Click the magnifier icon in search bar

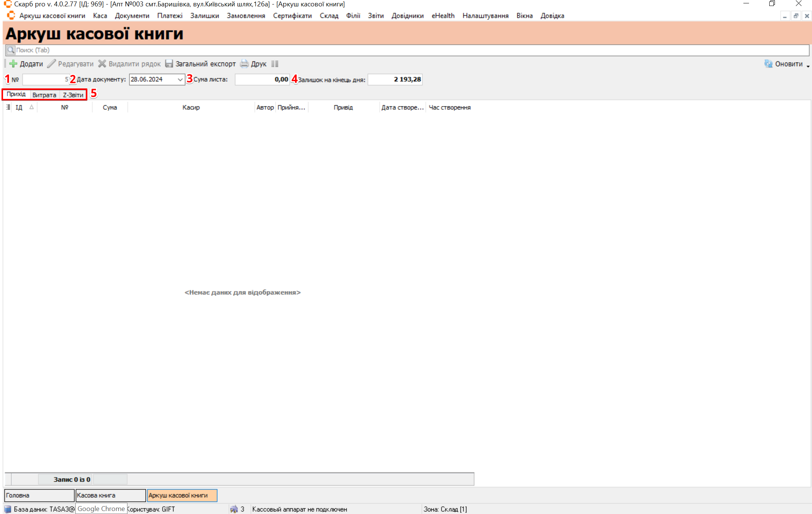click(11, 50)
